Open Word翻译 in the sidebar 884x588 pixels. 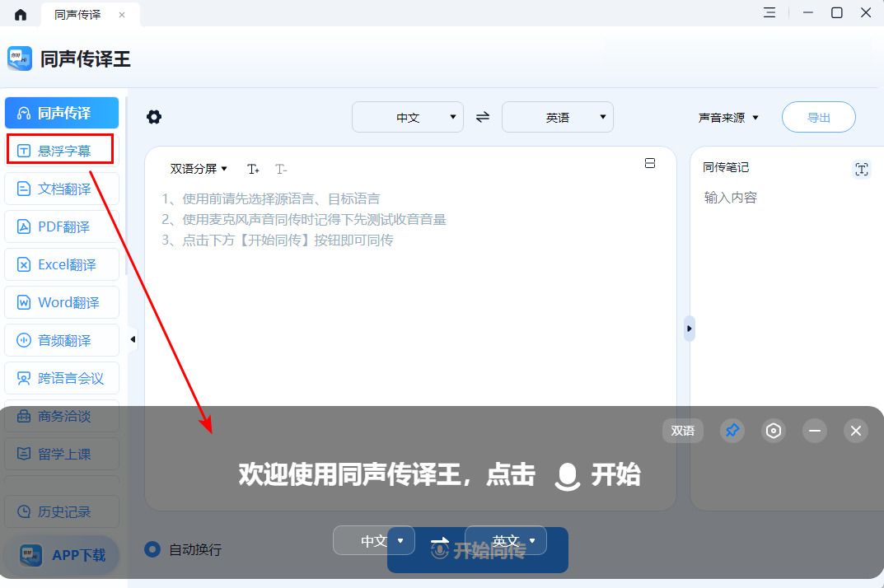(x=62, y=302)
